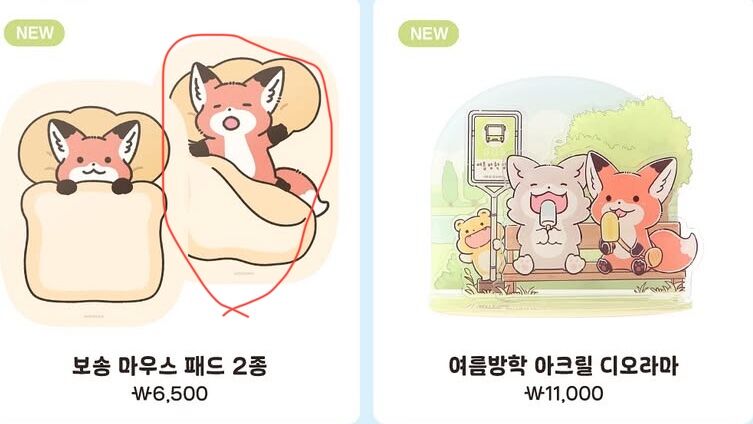Click the NEW badge on acrylic diorama product
Viewport: 753px width, 424px height.
pos(428,34)
